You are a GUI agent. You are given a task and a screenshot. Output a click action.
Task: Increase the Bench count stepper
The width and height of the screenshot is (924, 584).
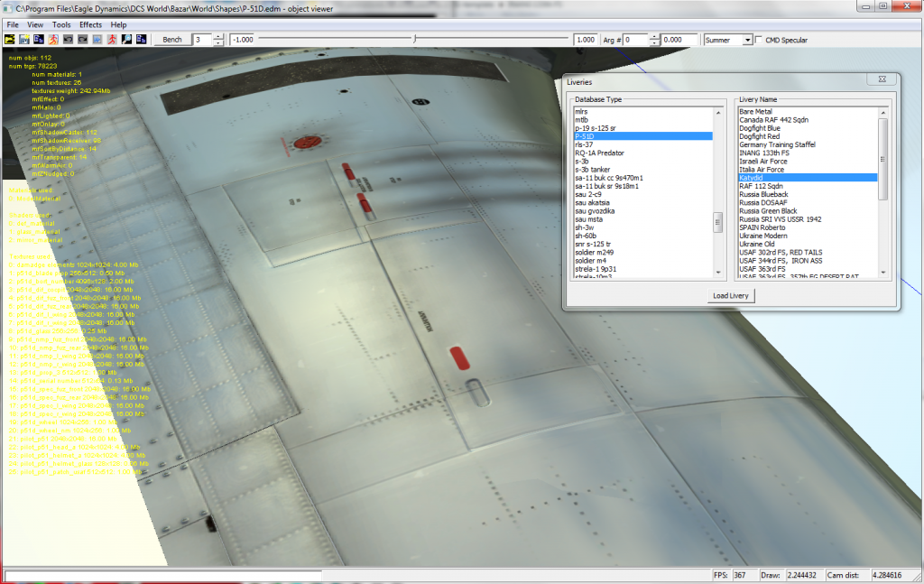point(218,37)
